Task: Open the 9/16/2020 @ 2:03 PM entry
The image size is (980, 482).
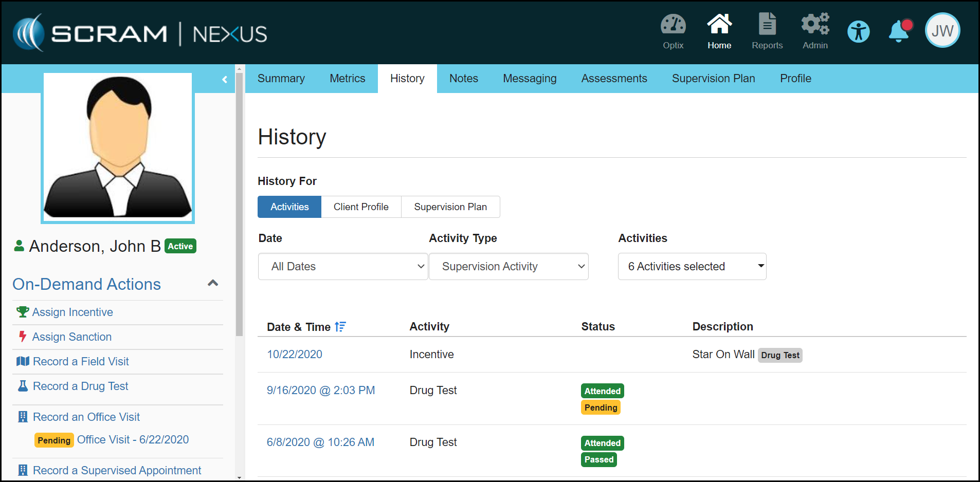Action: (x=321, y=390)
